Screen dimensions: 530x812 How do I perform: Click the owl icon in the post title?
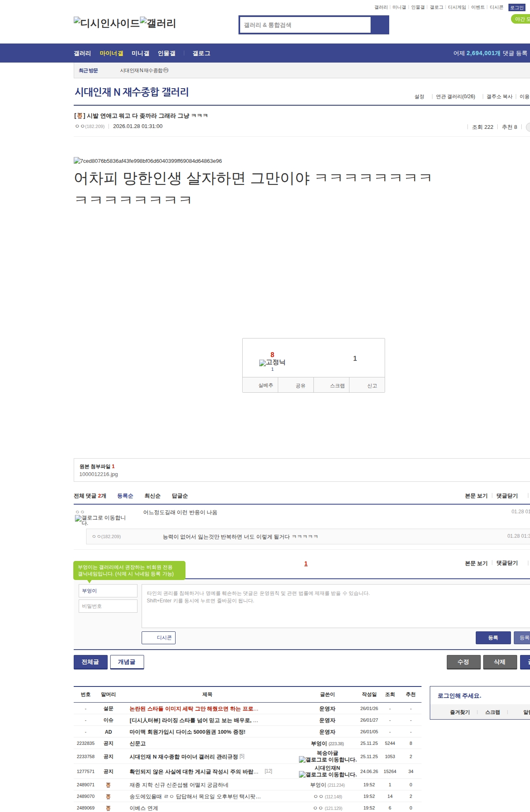pyautogui.click(x=79, y=116)
